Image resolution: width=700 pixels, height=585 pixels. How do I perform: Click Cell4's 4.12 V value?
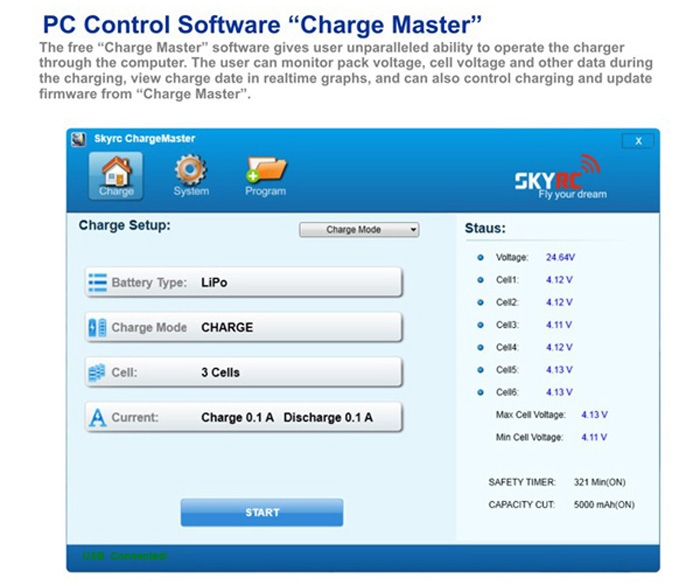coord(559,347)
